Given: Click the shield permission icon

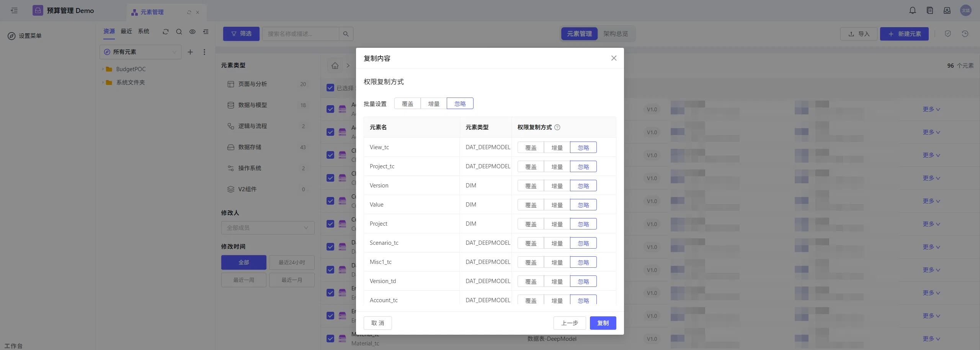Looking at the screenshot, I should 948,34.
